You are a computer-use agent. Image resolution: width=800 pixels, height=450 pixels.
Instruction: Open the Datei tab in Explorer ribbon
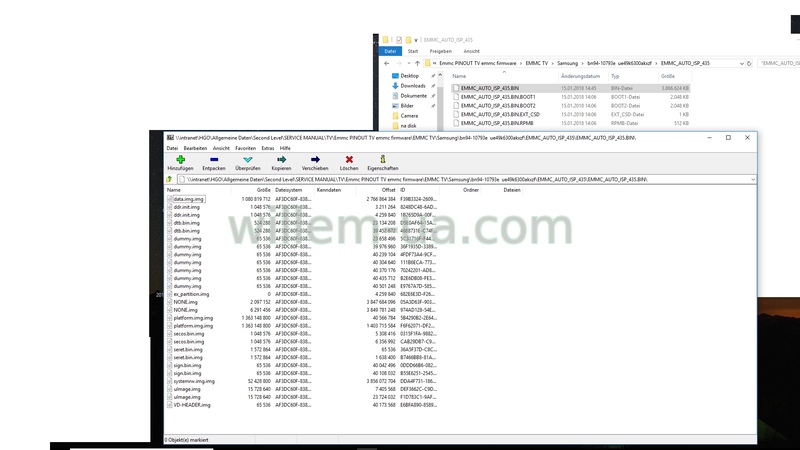click(390, 51)
